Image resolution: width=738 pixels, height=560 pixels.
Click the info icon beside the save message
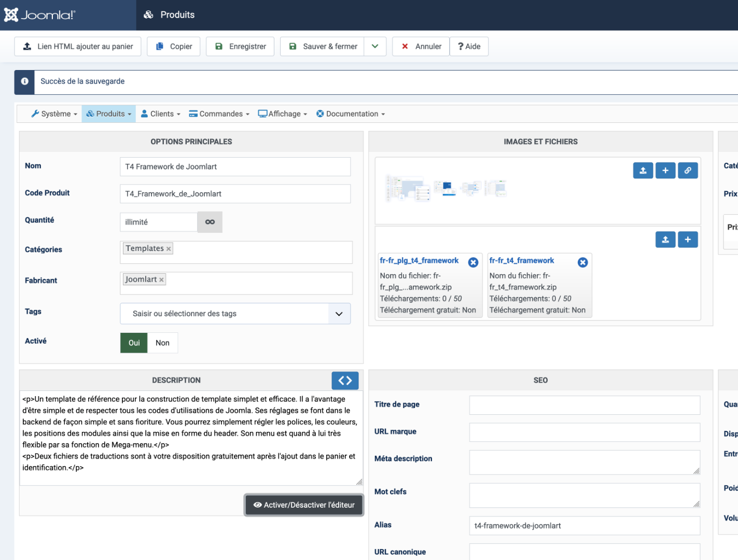point(24,82)
